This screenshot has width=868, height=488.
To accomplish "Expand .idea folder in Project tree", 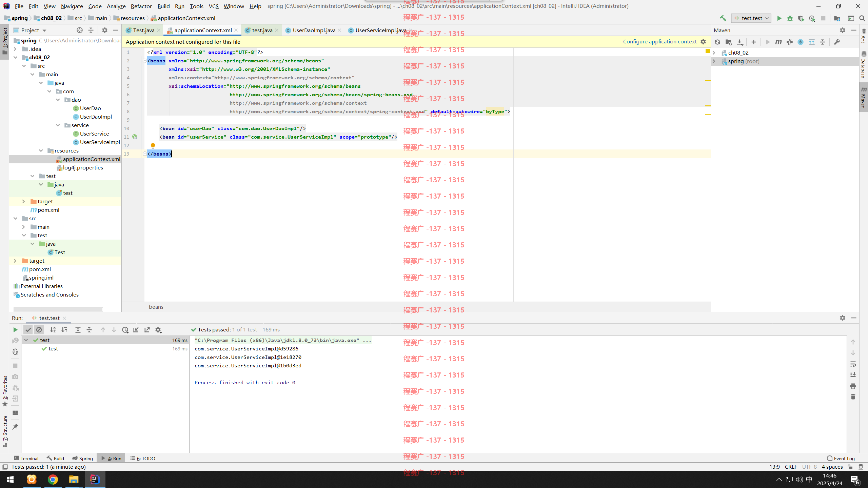I will (15, 49).
